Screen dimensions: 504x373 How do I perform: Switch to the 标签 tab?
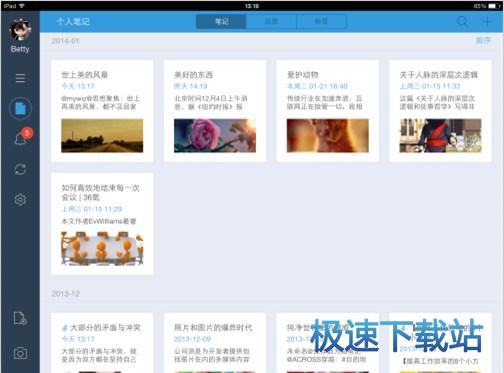[321, 22]
